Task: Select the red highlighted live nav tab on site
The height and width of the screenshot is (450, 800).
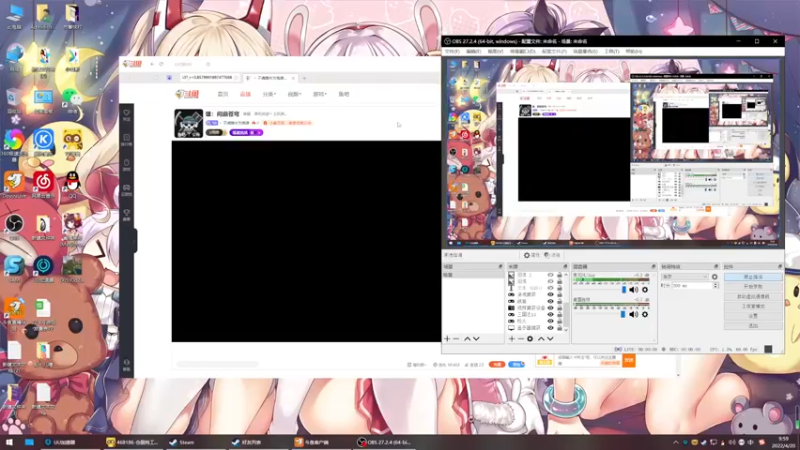Action: click(245, 94)
